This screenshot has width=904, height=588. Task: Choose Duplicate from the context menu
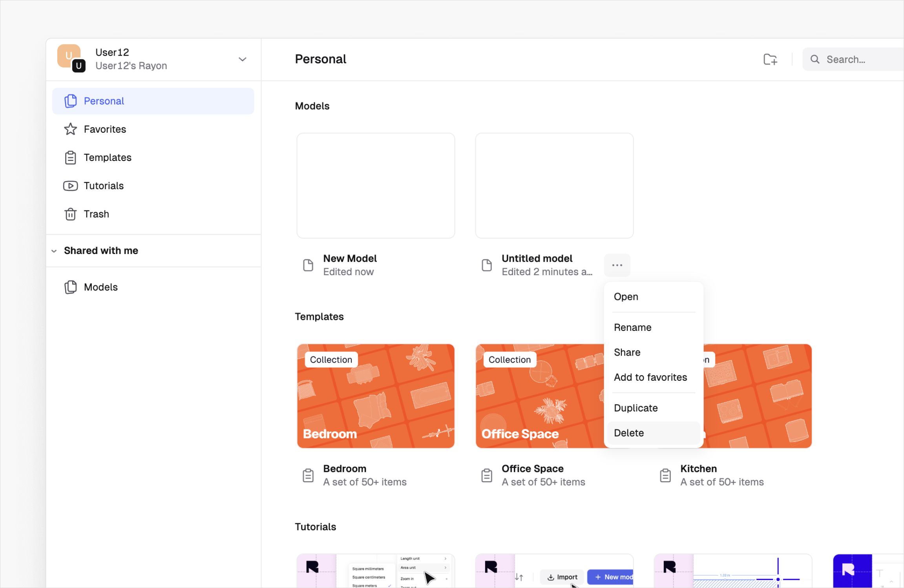635,408
